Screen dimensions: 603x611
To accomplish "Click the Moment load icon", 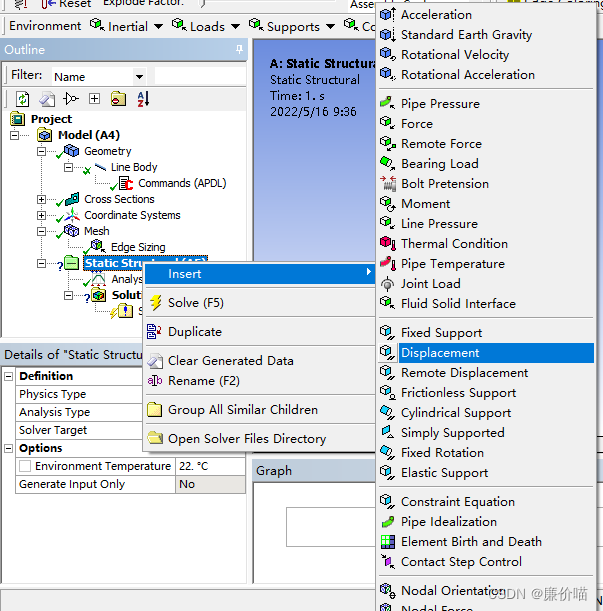I will (387, 203).
